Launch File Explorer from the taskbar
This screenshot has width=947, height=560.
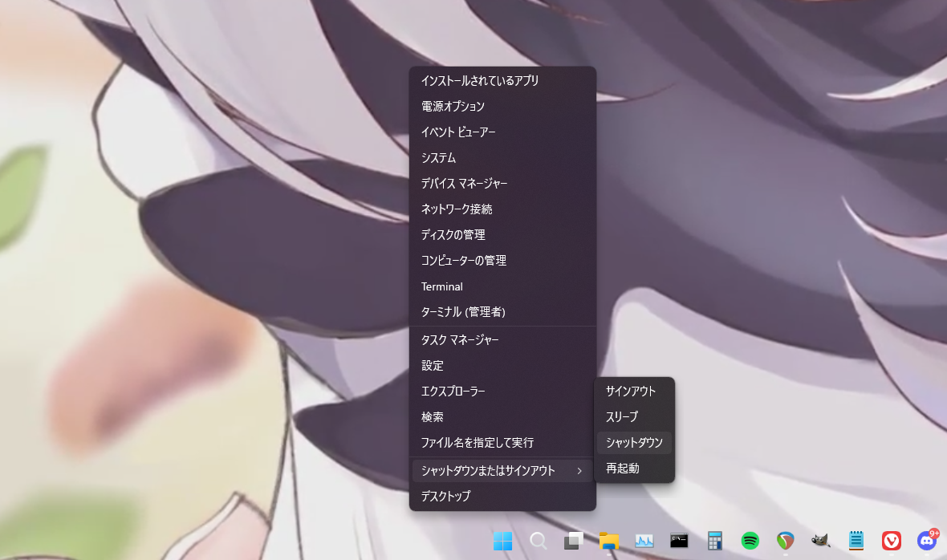(x=609, y=541)
